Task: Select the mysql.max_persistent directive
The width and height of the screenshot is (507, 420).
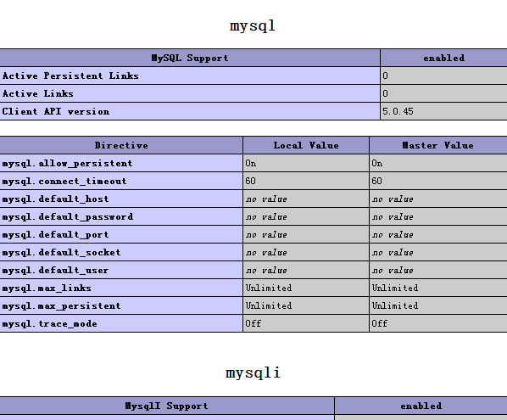Action: (61, 305)
